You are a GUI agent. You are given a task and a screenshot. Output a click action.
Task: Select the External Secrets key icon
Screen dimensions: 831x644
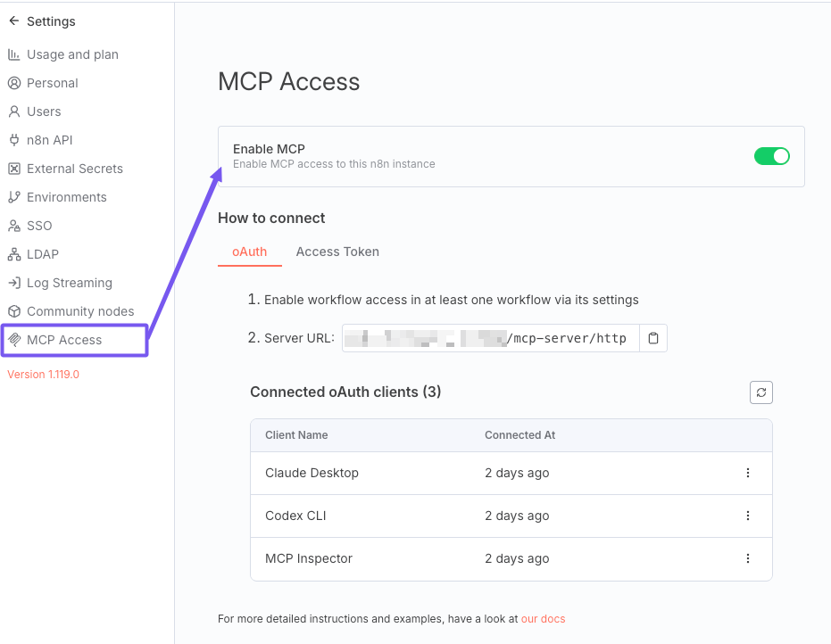(x=15, y=169)
